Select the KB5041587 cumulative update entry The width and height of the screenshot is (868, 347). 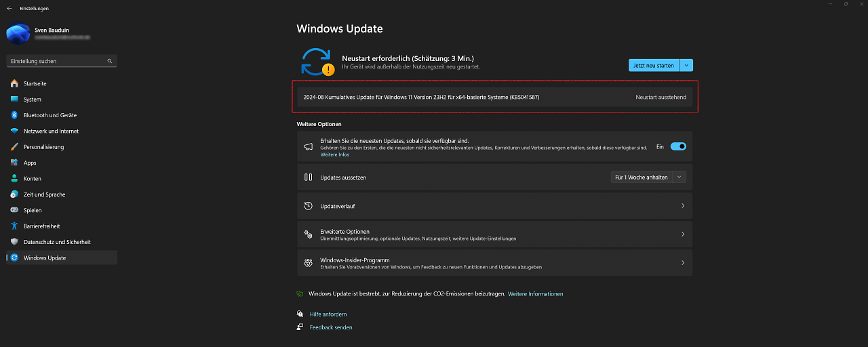(x=494, y=97)
